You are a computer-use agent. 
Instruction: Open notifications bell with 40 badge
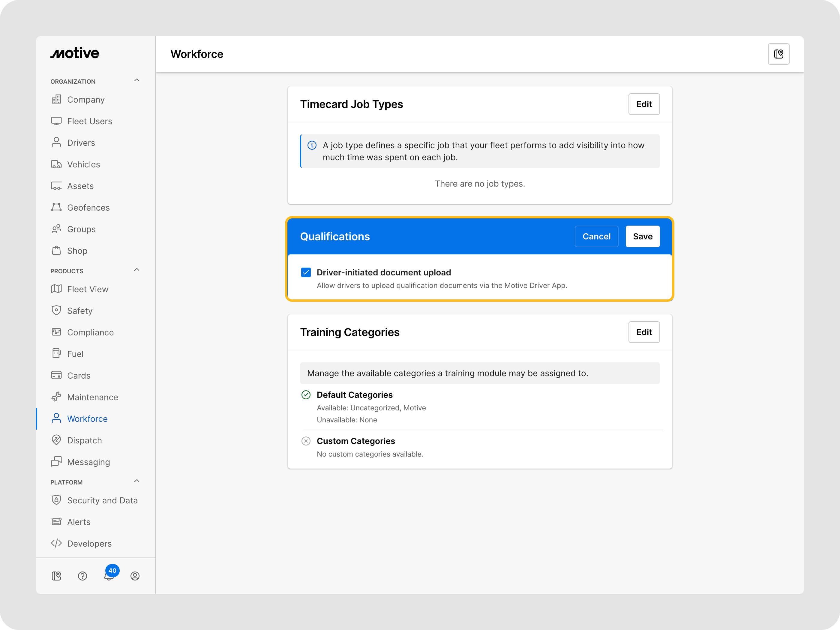(x=109, y=575)
